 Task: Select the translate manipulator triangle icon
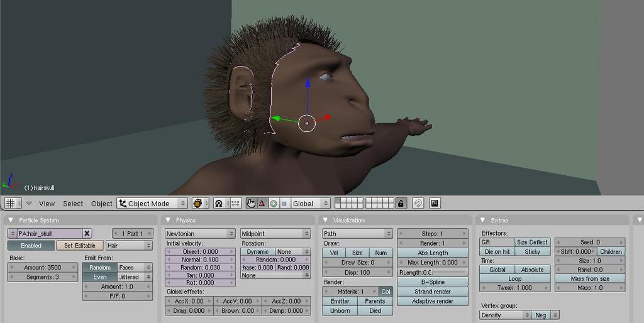[262, 203]
